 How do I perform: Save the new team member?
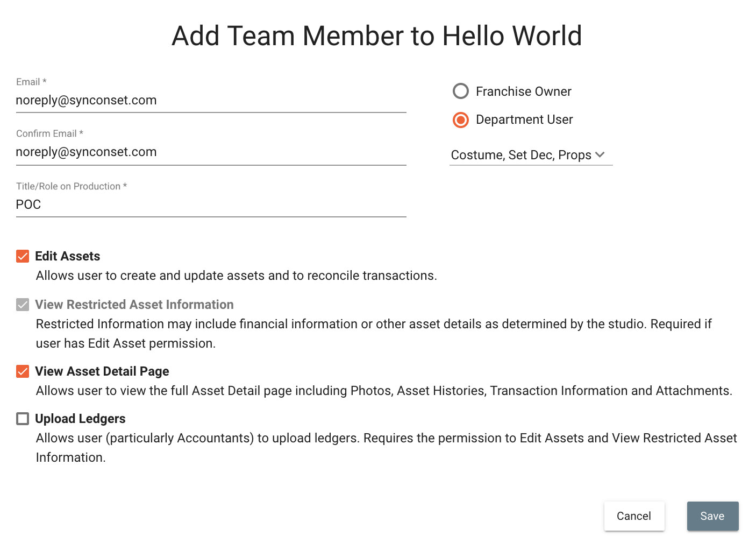(712, 516)
